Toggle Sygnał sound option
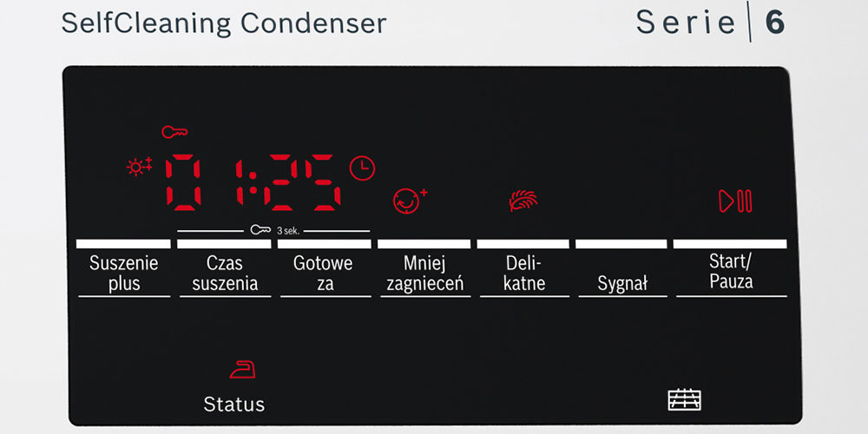This screenshot has height=434, width=868. (622, 285)
